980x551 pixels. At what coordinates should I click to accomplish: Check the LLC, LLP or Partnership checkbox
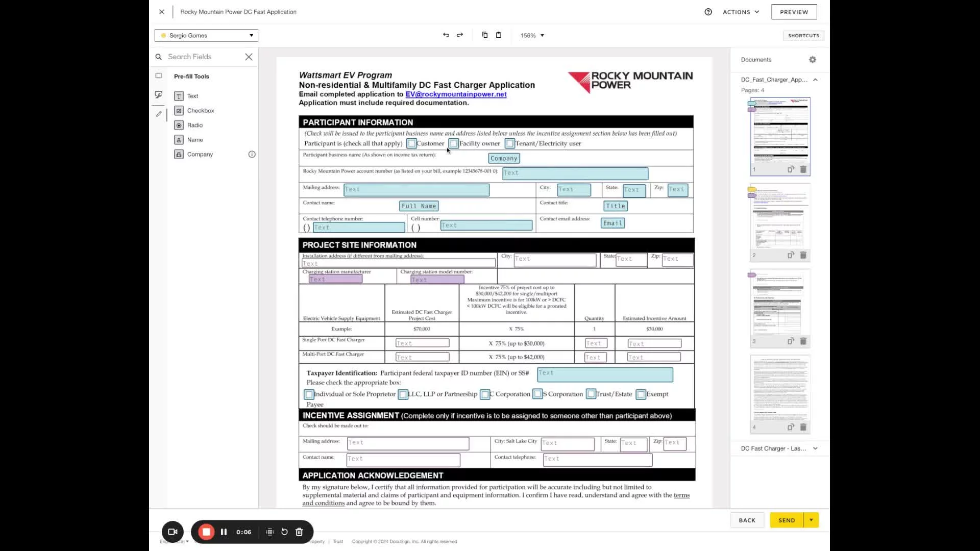(403, 394)
